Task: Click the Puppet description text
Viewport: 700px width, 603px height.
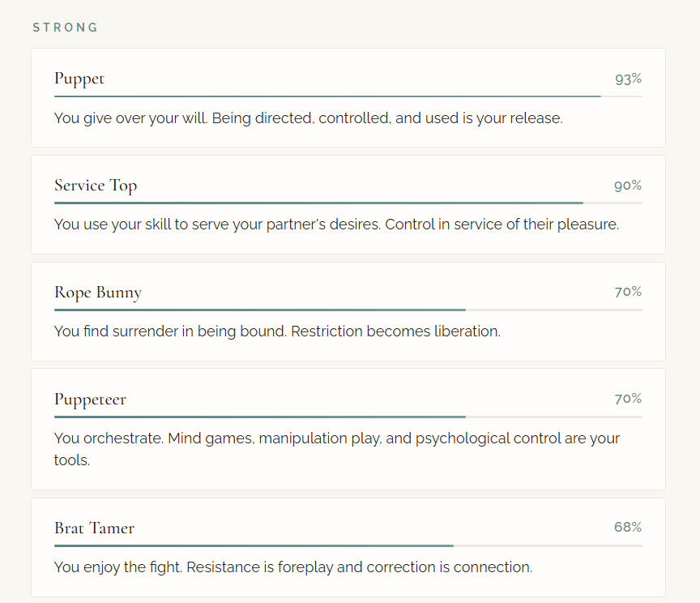Action: pyautogui.click(x=308, y=118)
